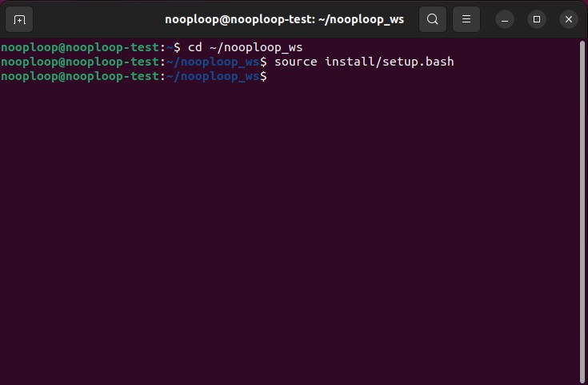Open a new terminal tab
Image resolution: width=588 pixels, height=385 pixels.
tap(19, 19)
